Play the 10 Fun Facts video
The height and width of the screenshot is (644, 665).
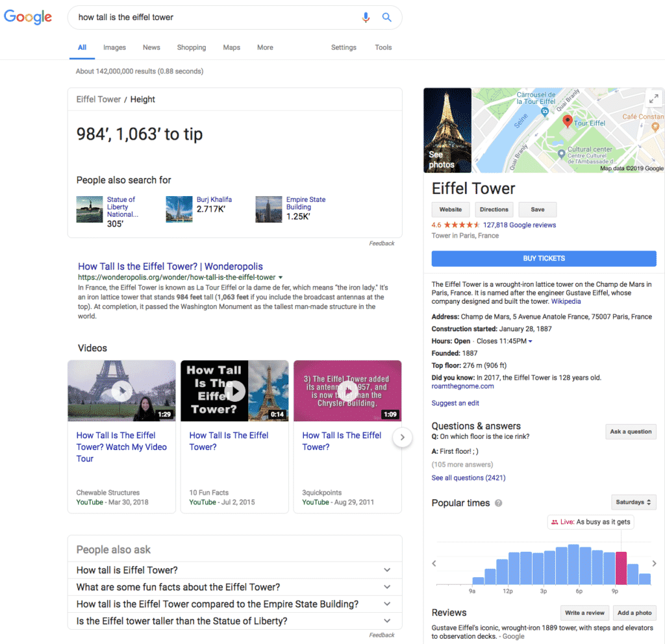coord(234,391)
